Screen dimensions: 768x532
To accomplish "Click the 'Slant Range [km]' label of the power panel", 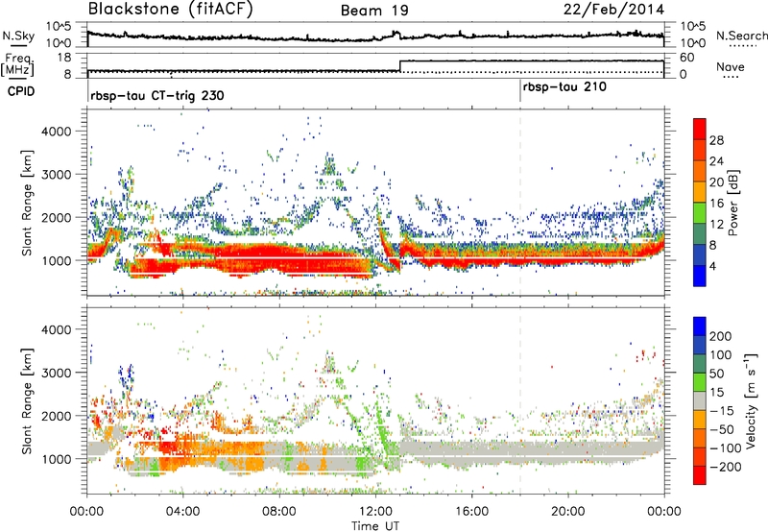I will pyautogui.click(x=27, y=203).
